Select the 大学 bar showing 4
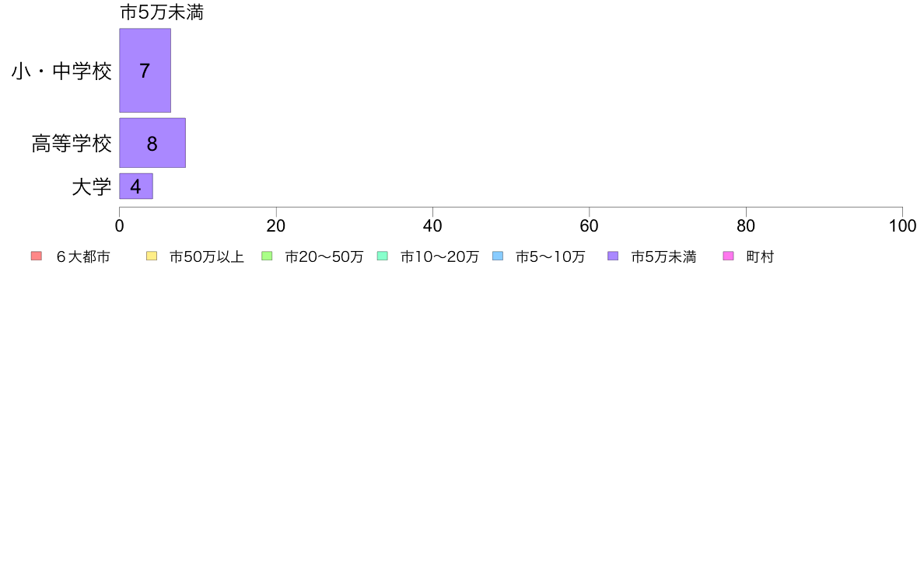 (x=136, y=187)
